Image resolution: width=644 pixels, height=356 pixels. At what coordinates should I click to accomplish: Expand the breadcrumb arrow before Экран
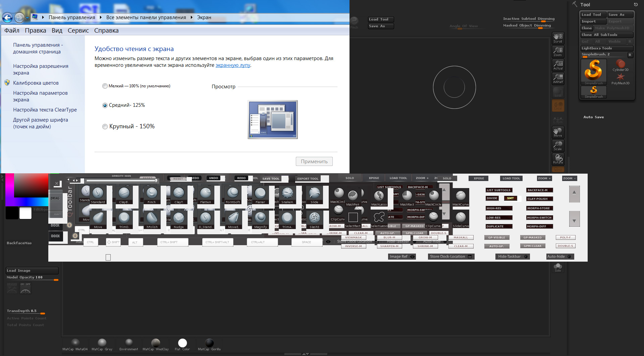click(x=192, y=17)
